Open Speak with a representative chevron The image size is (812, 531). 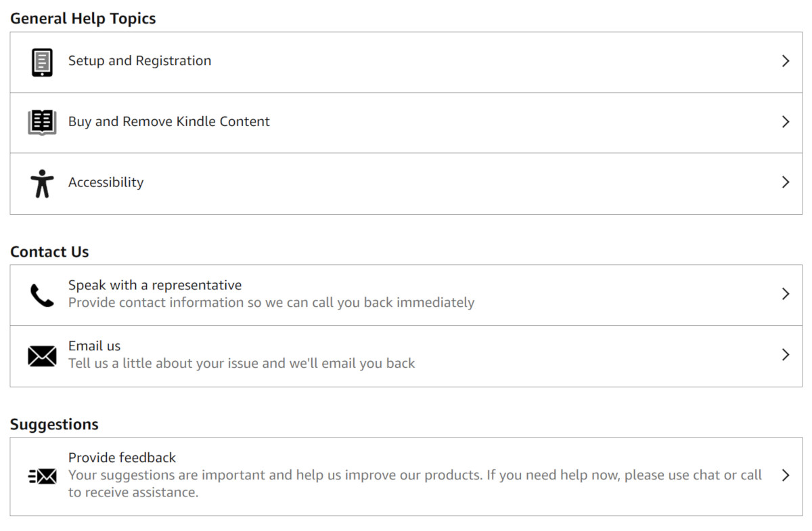(x=786, y=294)
